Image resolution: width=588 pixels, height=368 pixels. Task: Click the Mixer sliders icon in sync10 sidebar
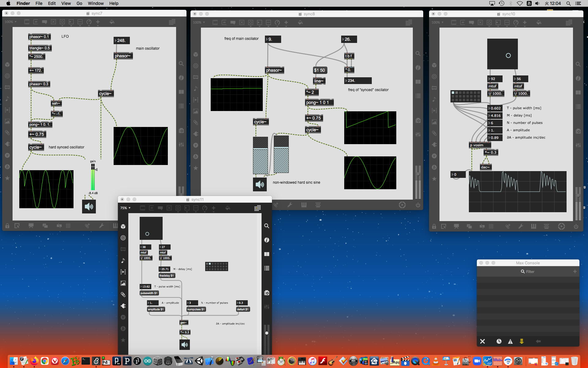[578, 145]
